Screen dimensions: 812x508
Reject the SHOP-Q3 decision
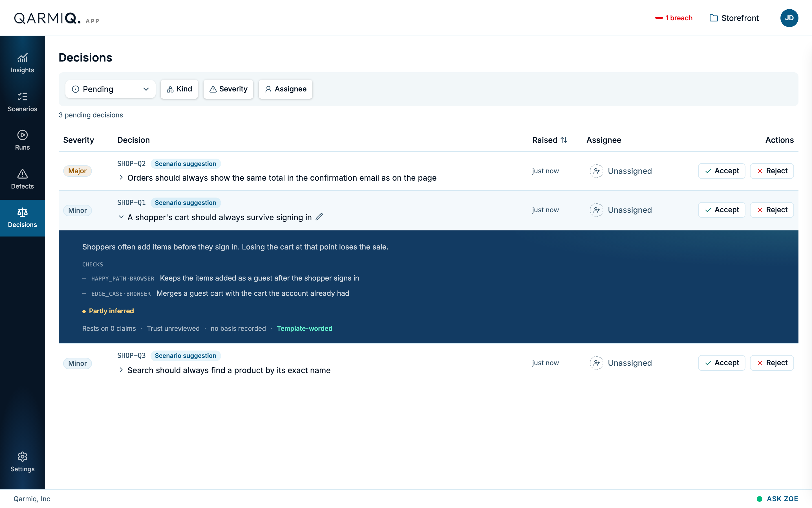point(771,363)
